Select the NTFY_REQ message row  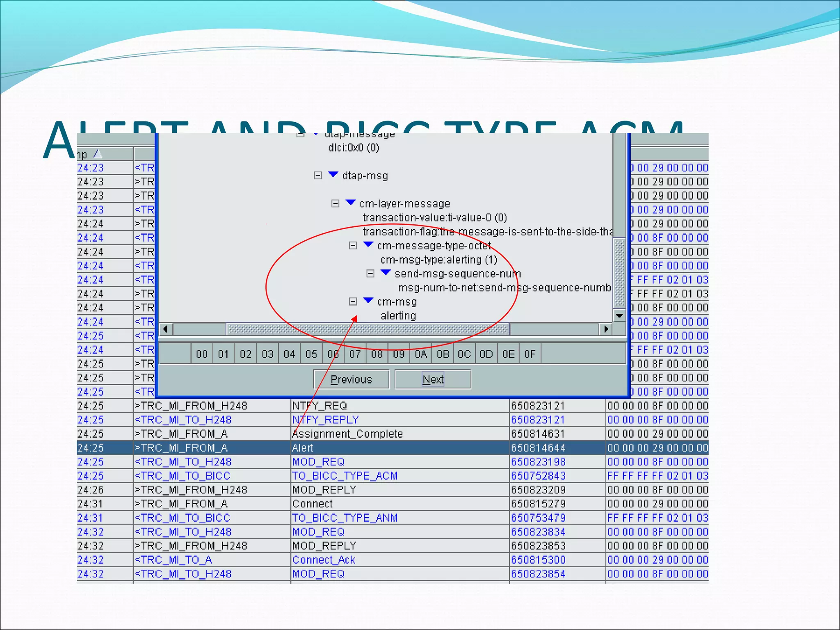[393, 406]
